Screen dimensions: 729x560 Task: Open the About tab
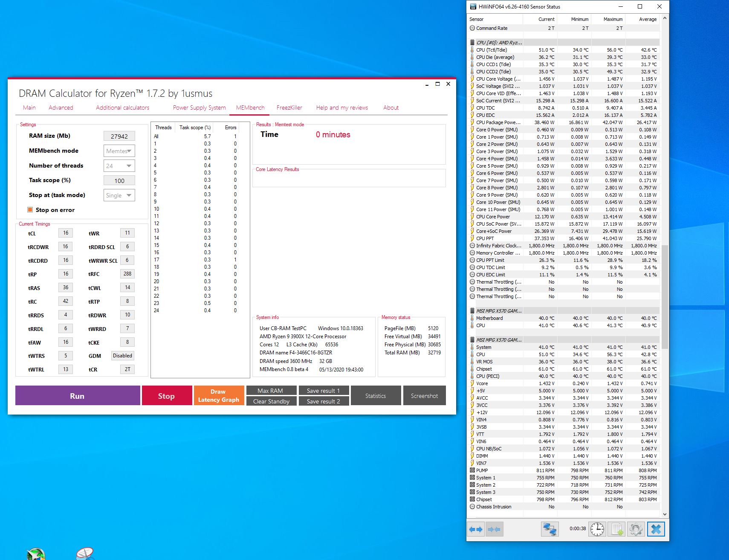coord(391,107)
